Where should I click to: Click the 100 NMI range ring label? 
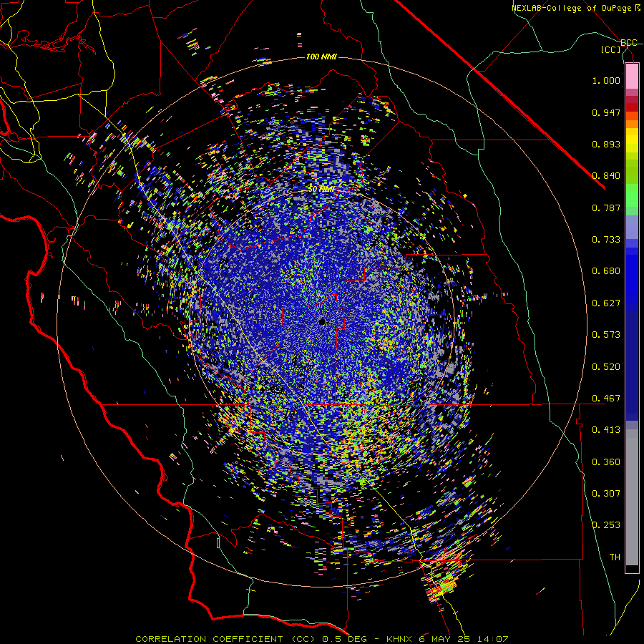pos(321,57)
